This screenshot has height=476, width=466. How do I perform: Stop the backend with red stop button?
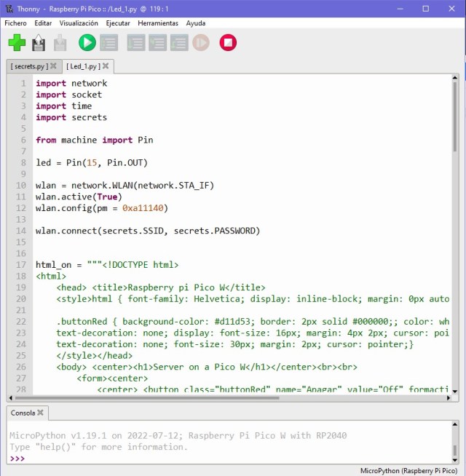click(228, 42)
